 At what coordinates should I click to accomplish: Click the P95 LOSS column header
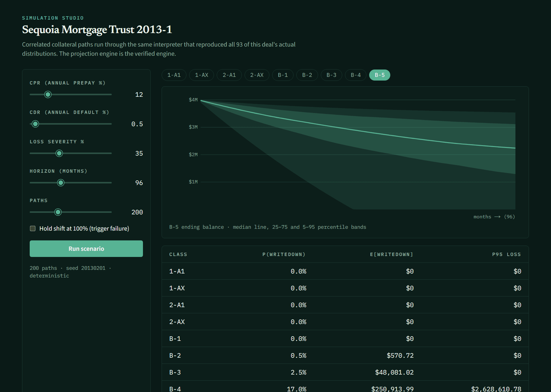click(x=507, y=254)
